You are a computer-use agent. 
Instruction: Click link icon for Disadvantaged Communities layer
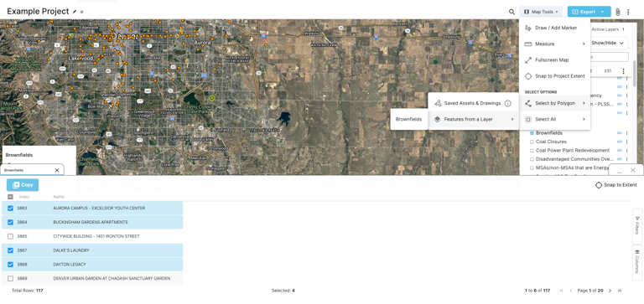[620, 159]
